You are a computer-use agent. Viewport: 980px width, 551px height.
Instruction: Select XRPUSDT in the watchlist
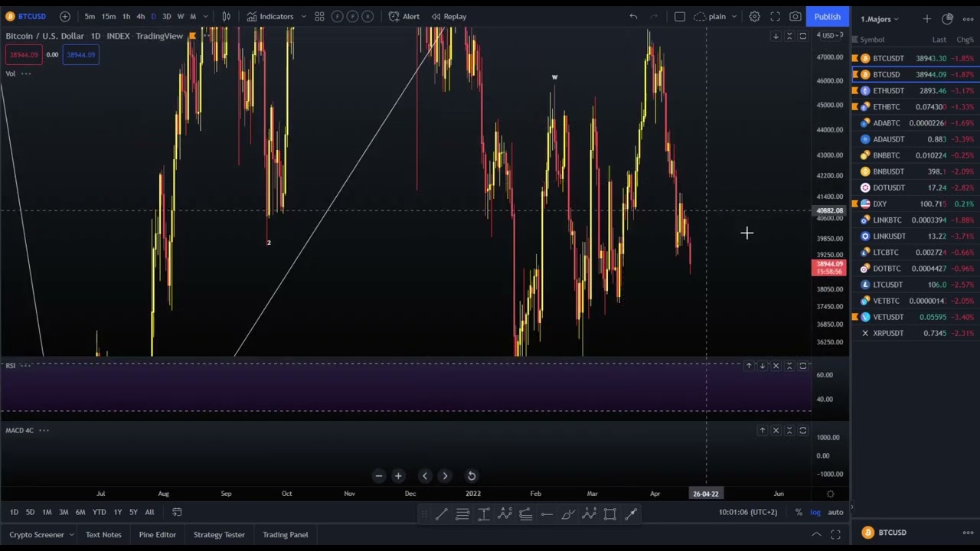[x=916, y=333]
